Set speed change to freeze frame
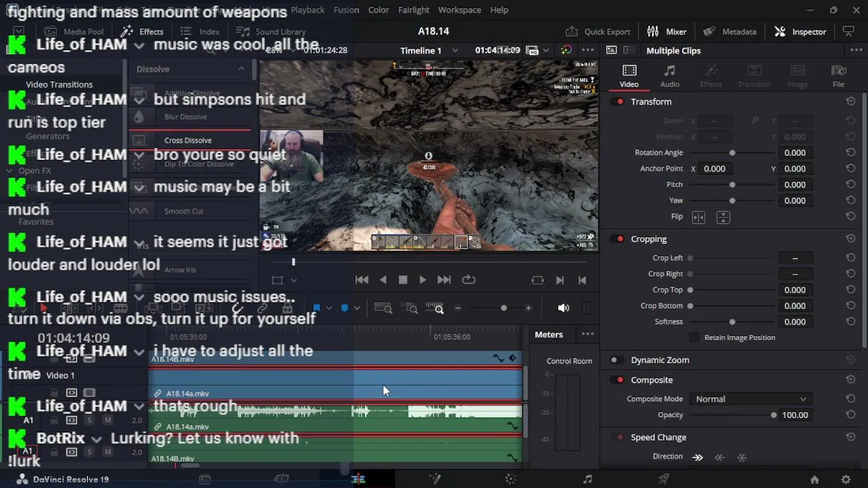Screen dimensions: 868x488 pos(742,457)
